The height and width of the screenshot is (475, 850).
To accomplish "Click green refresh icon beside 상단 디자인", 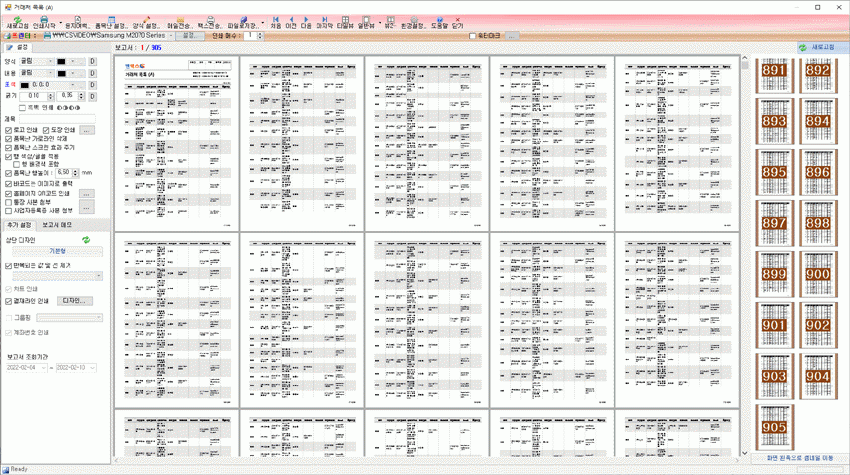I will [x=86, y=240].
